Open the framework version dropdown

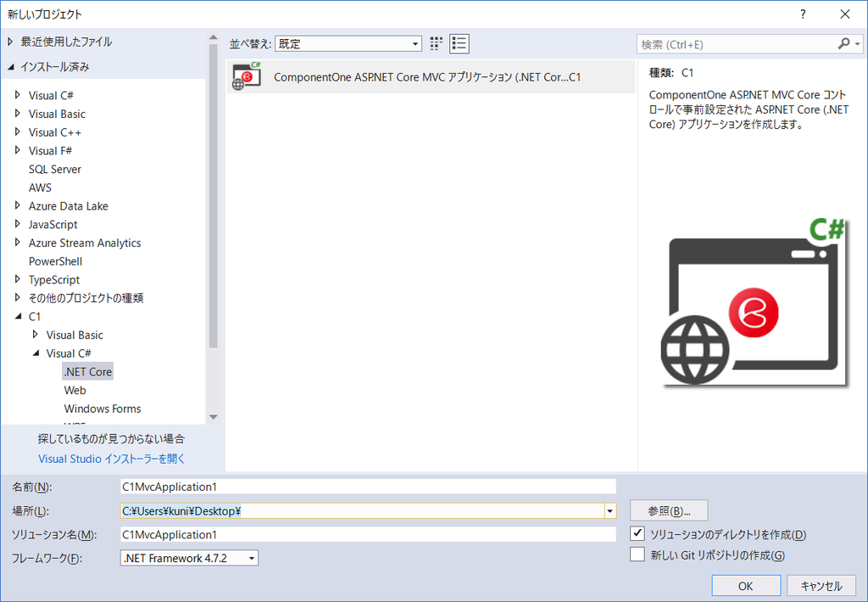pyautogui.click(x=189, y=558)
